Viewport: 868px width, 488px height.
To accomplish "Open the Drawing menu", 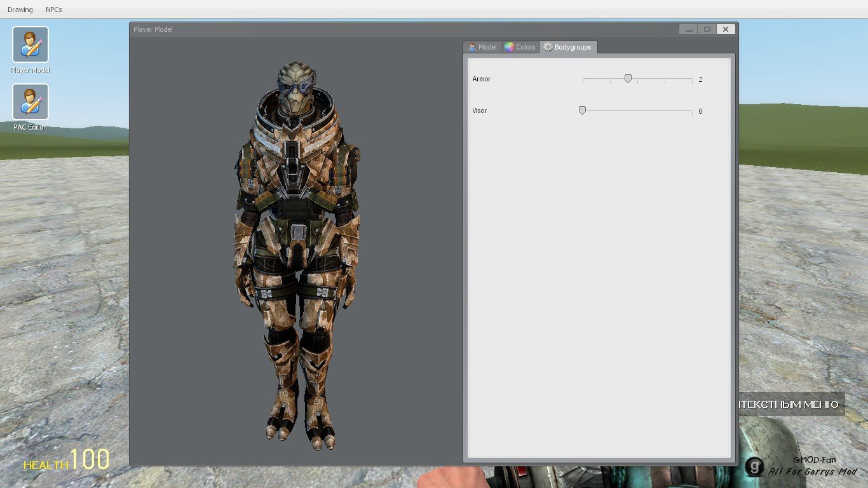I will pyautogui.click(x=20, y=10).
